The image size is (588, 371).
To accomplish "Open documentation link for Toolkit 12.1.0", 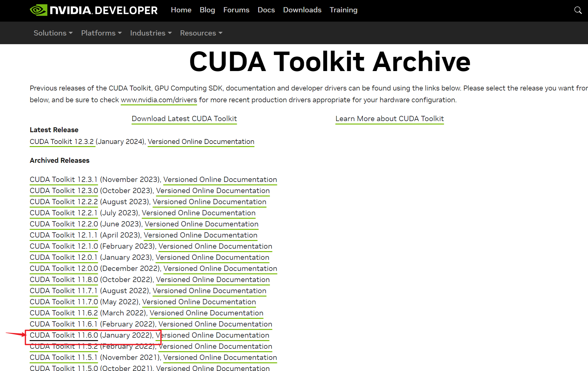I will (x=215, y=247).
